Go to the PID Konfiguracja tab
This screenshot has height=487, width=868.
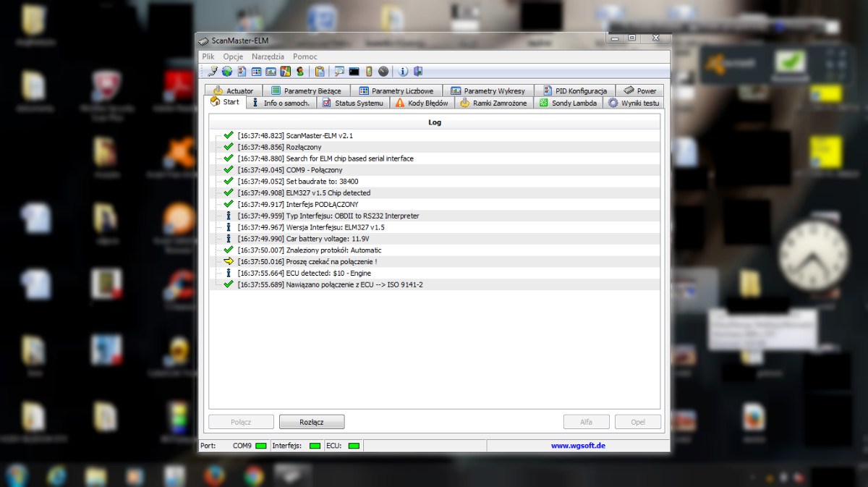coord(574,91)
